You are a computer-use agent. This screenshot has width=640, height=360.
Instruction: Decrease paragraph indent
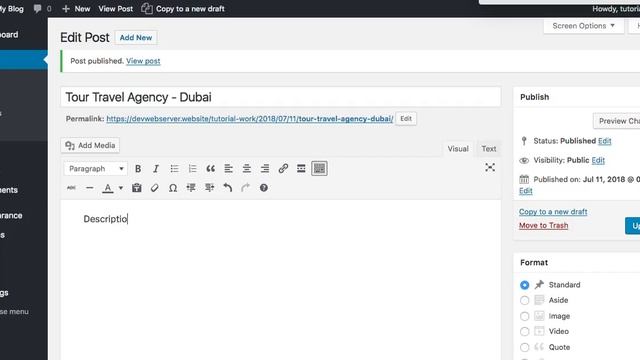tap(191, 188)
